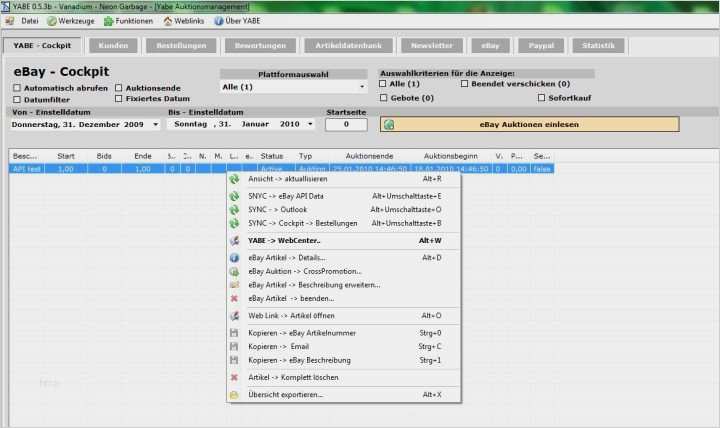Click the icon beside YABE WebCenter entry
Viewport: 720px width, 428px height.
(x=234, y=241)
